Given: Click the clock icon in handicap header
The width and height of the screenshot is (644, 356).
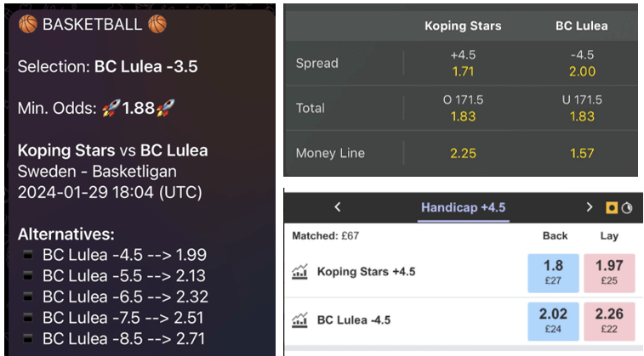Looking at the screenshot, I should point(627,208).
